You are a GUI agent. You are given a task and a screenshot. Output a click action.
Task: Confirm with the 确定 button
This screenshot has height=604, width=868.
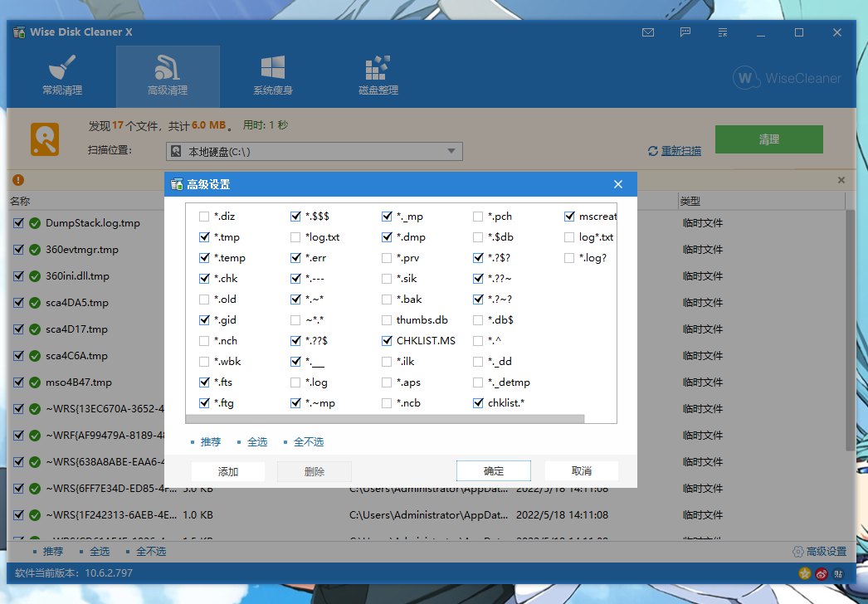(493, 471)
